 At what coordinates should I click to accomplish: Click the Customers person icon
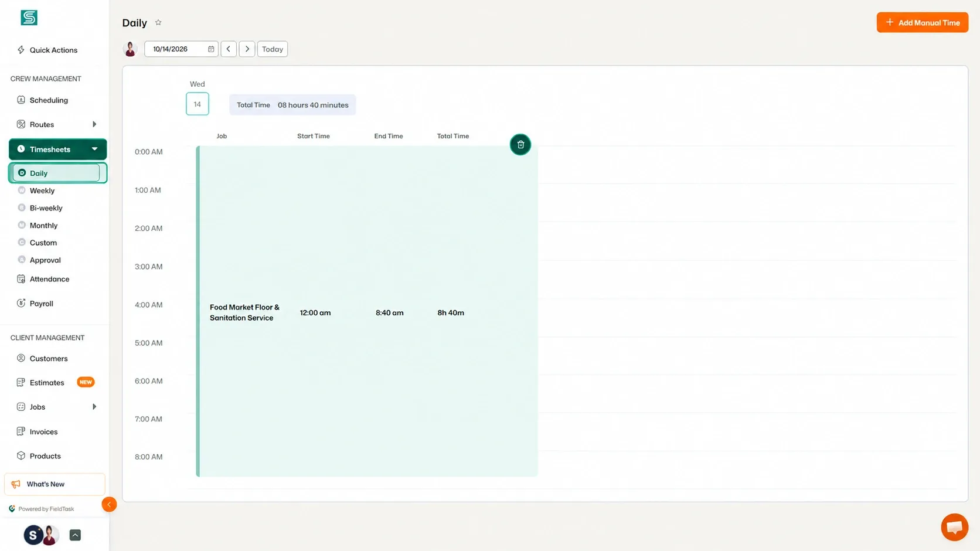(21, 358)
